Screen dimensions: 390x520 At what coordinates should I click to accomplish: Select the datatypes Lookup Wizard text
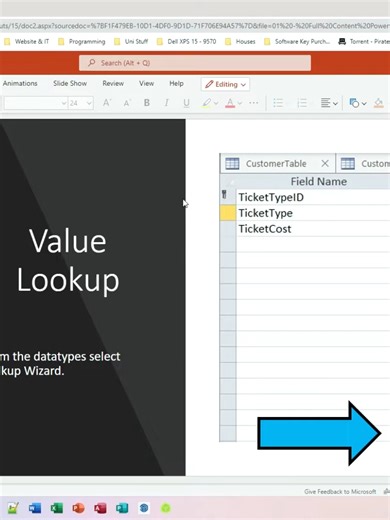pos(60,364)
